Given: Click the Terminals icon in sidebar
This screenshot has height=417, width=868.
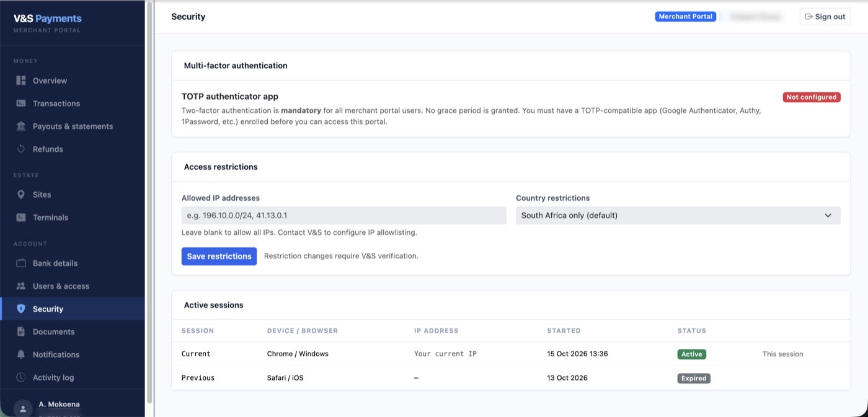Looking at the screenshot, I should point(21,217).
